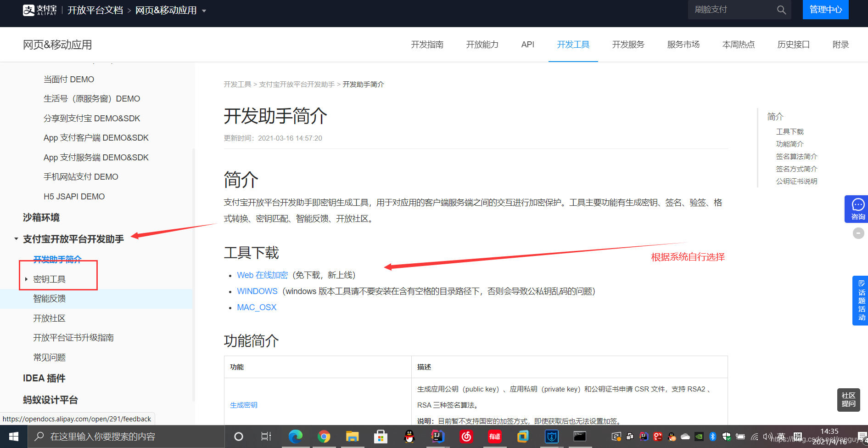Click the search magnifier icon
Viewport: 868px width, 448px height.
pos(781,10)
